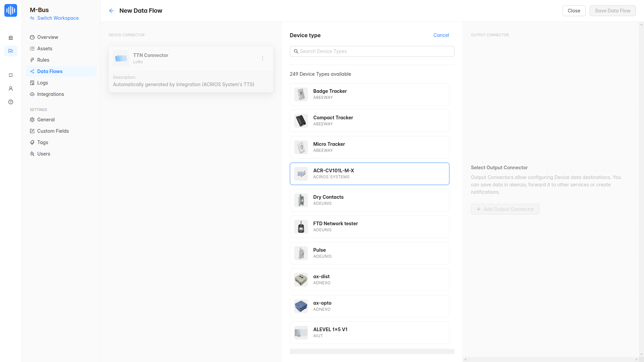Image resolution: width=644 pixels, height=362 pixels.
Task: Click the TTN Connector three-dot menu
Action: point(263,58)
